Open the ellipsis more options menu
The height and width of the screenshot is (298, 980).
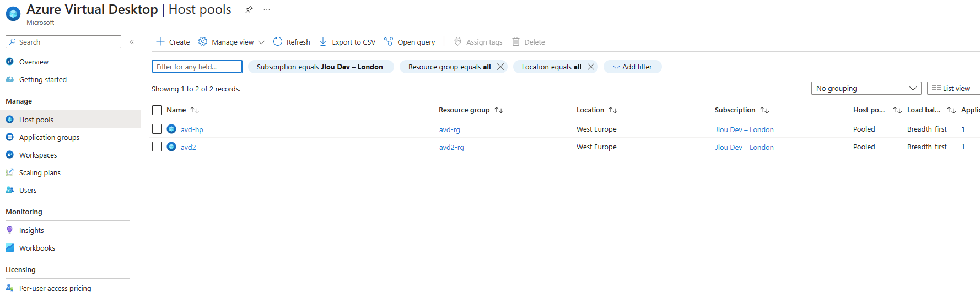point(267,9)
